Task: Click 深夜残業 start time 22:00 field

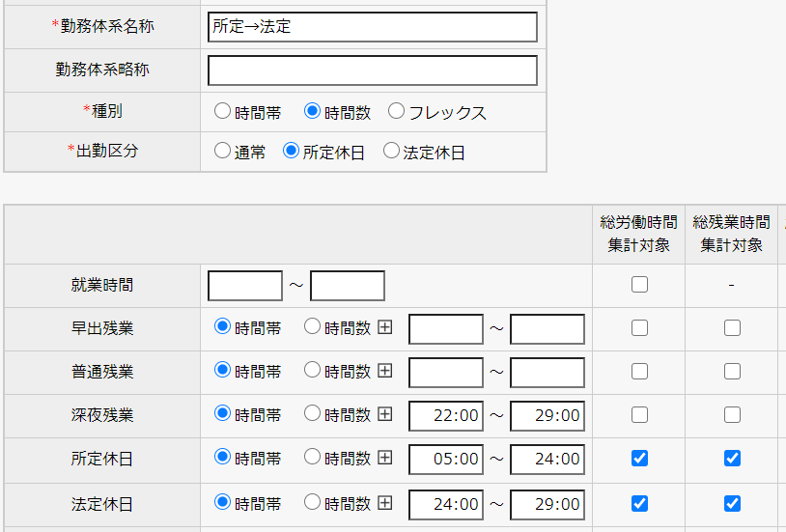Action: [446, 416]
